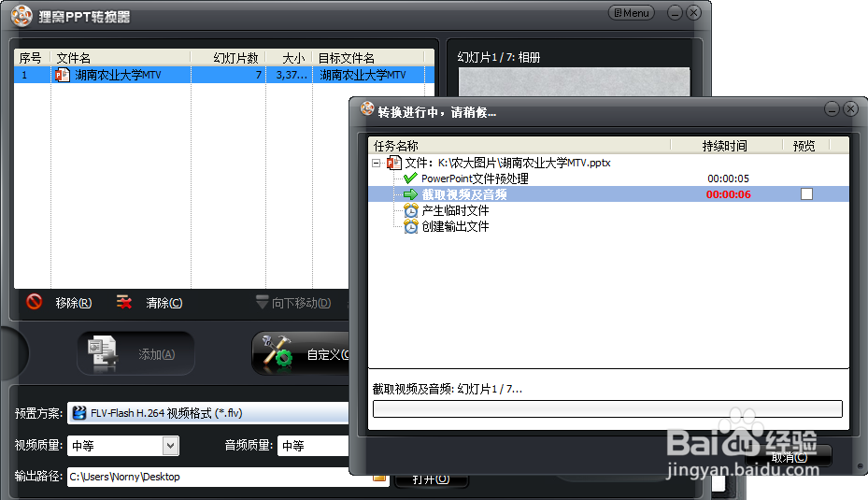Click the 任务名称 column header
Image resolution: width=868 pixels, height=500 pixels.
point(519,146)
